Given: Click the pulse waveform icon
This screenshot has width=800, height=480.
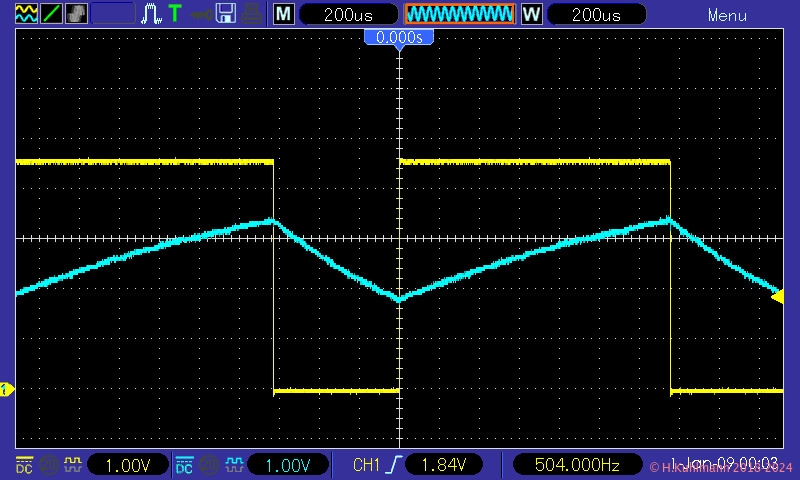Looking at the screenshot, I should 153,14.
